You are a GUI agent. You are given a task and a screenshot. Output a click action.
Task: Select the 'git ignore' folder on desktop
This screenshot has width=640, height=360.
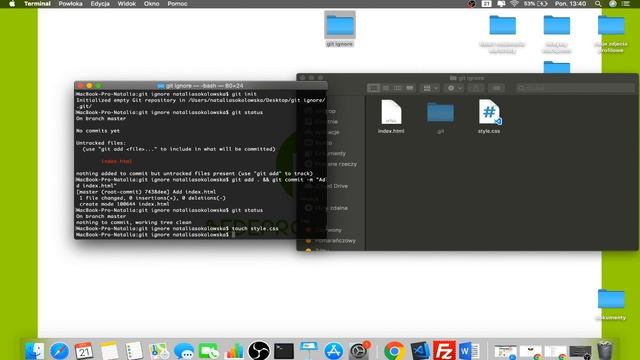tap(340, 29)
